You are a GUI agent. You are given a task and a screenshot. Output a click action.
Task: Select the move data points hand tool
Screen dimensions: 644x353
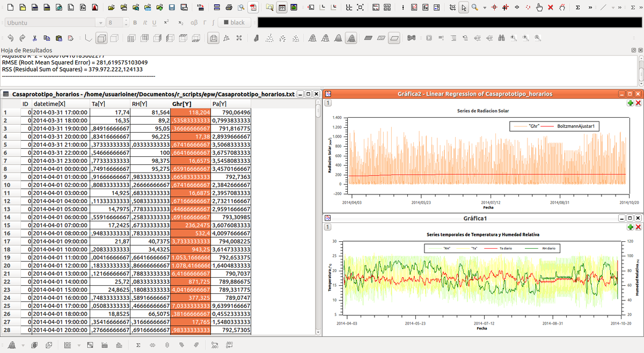coord(539,8)
